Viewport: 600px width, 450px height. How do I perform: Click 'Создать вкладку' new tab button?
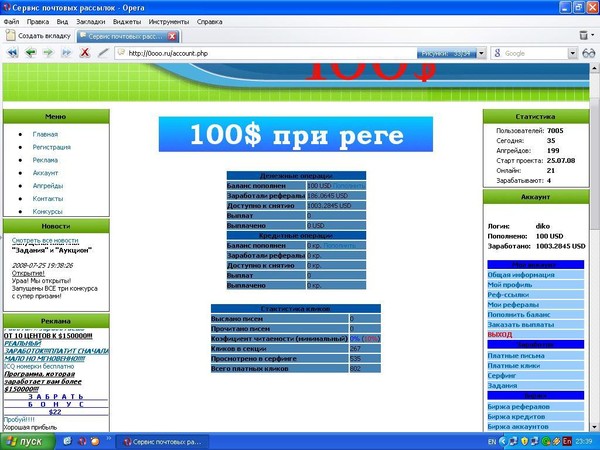(x=36, y=36)
